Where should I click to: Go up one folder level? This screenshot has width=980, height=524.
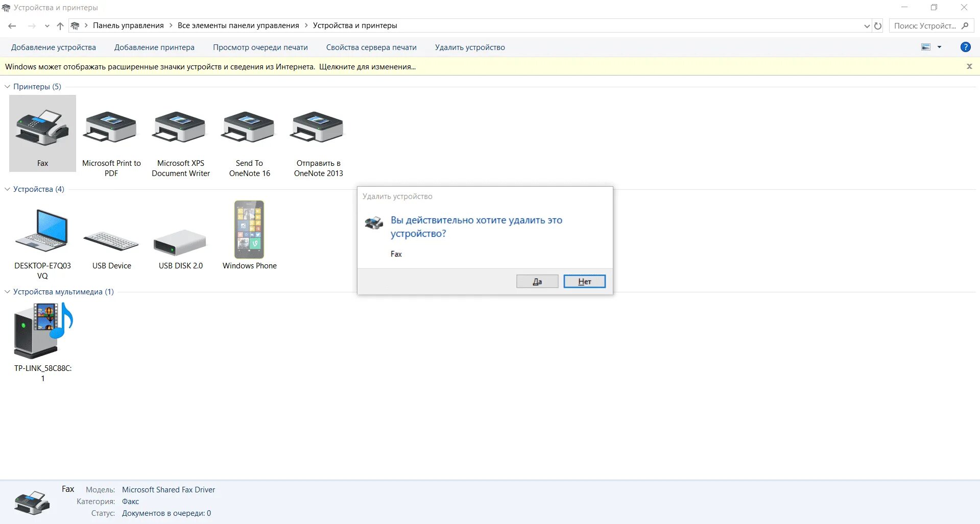[60, 26]
